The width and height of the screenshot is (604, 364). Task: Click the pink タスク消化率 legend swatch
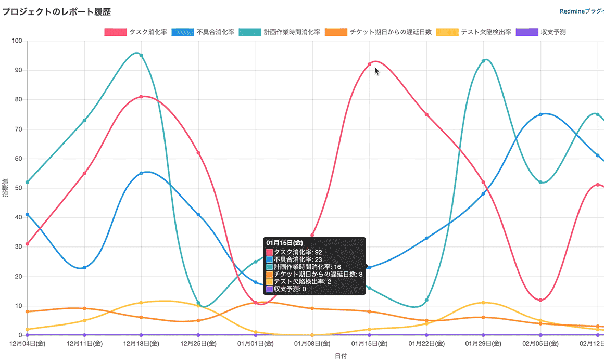coord(116,32)
